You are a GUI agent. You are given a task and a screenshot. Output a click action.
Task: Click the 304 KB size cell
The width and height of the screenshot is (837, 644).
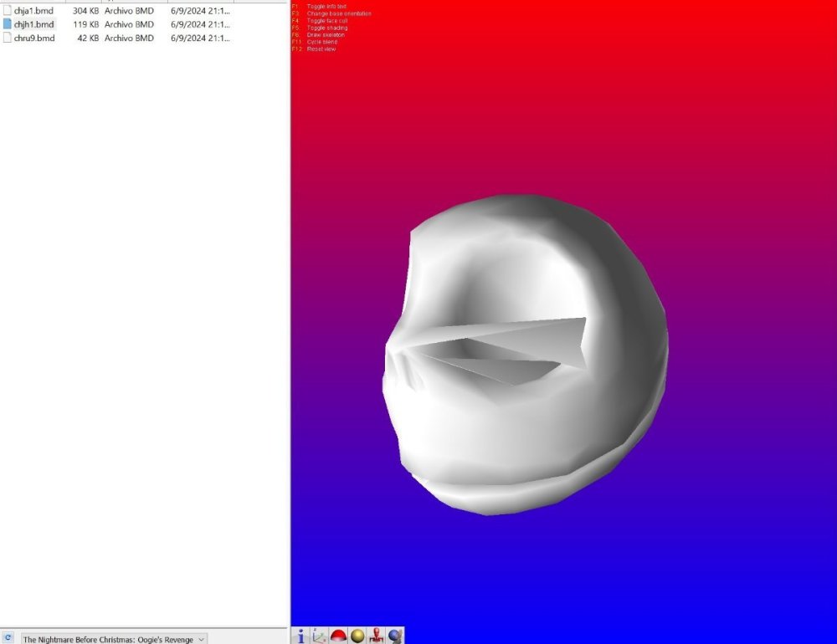85,11
